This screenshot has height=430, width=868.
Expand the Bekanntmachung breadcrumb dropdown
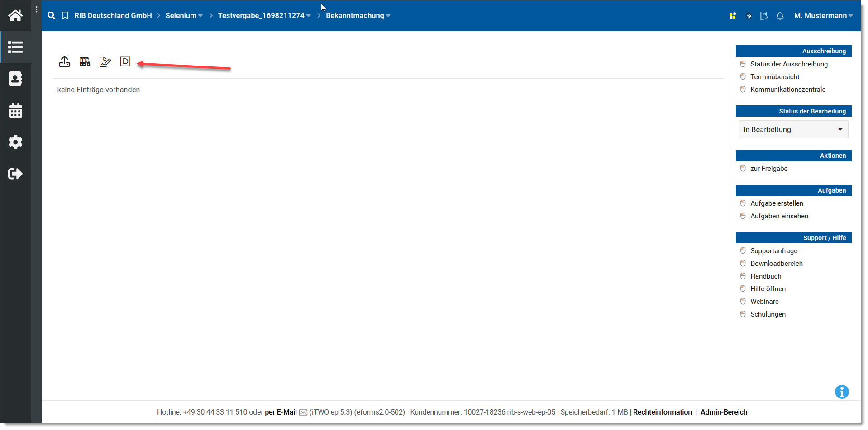[358, 16]
